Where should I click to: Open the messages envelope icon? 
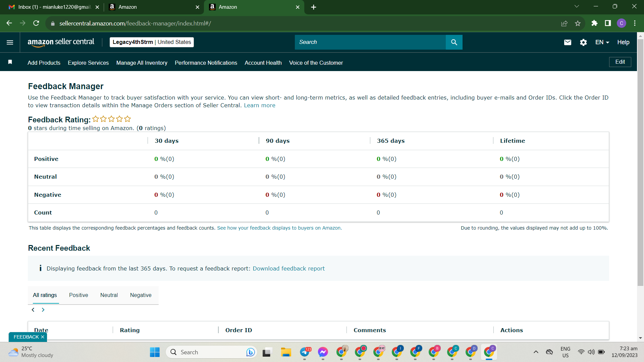(x=568, y=42)
